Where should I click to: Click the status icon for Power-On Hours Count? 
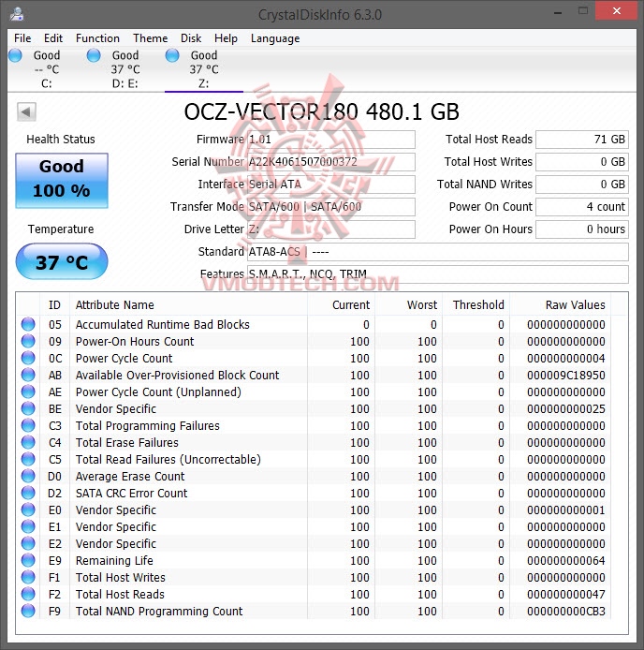point(28,341)
